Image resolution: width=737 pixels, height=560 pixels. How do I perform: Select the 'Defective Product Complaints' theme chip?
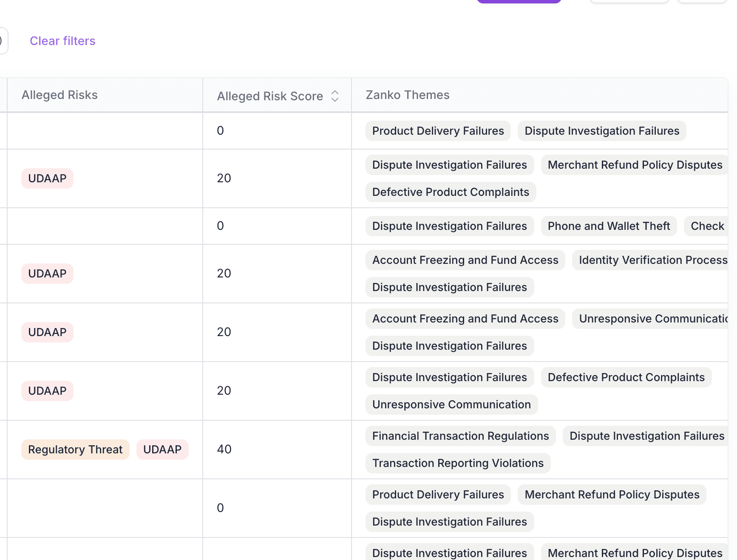point(450,192)
